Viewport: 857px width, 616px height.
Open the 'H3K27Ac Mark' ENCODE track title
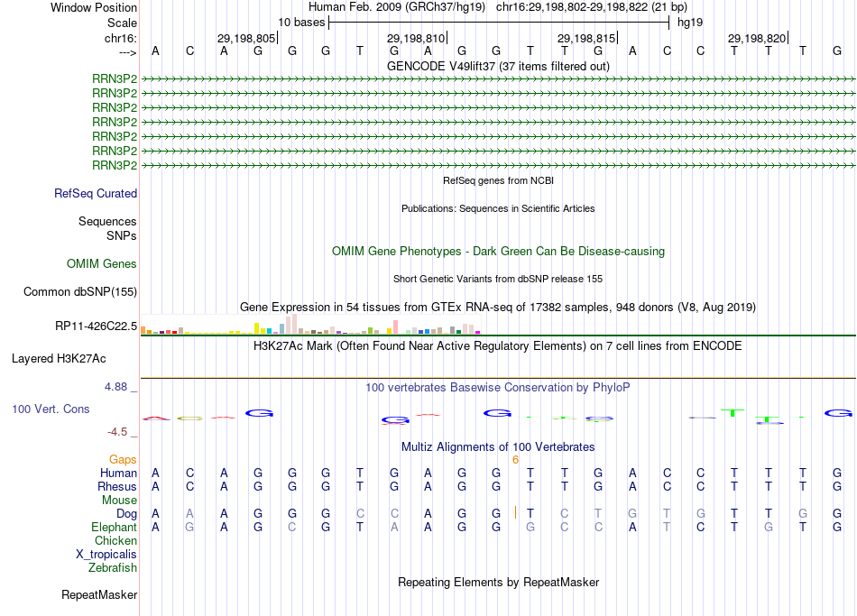(x=498, y=346)
